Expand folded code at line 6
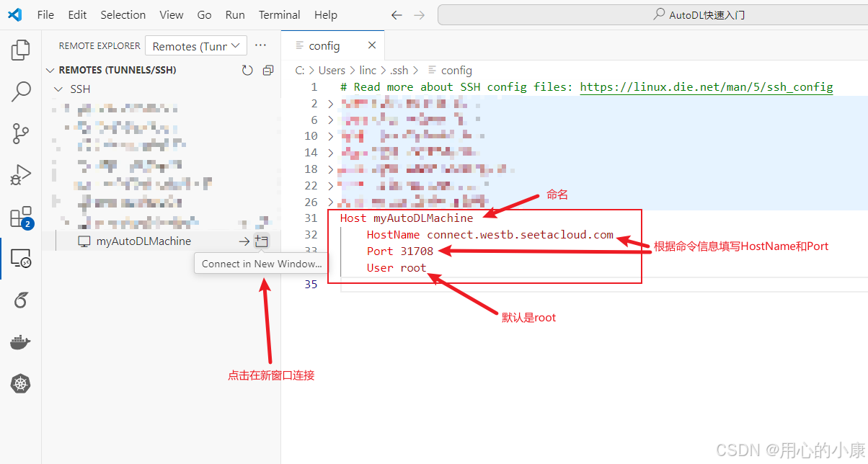This screenshot has width=868, height=464. pyautogui.click(x=331, y=120)
